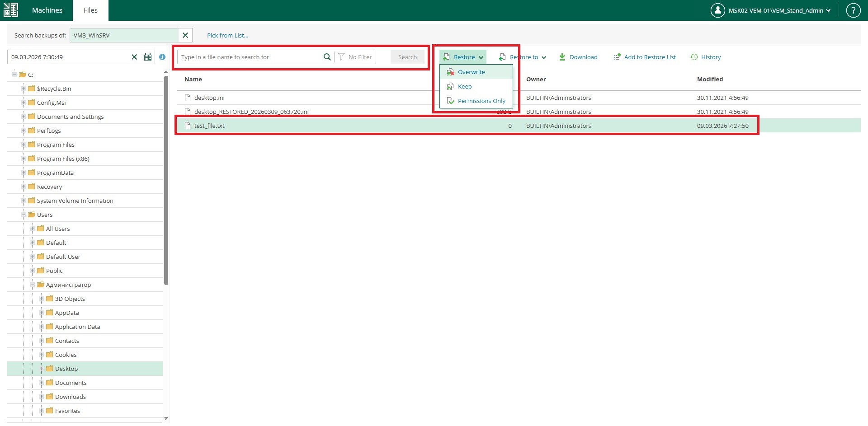Sort by the Name column header

193,79
